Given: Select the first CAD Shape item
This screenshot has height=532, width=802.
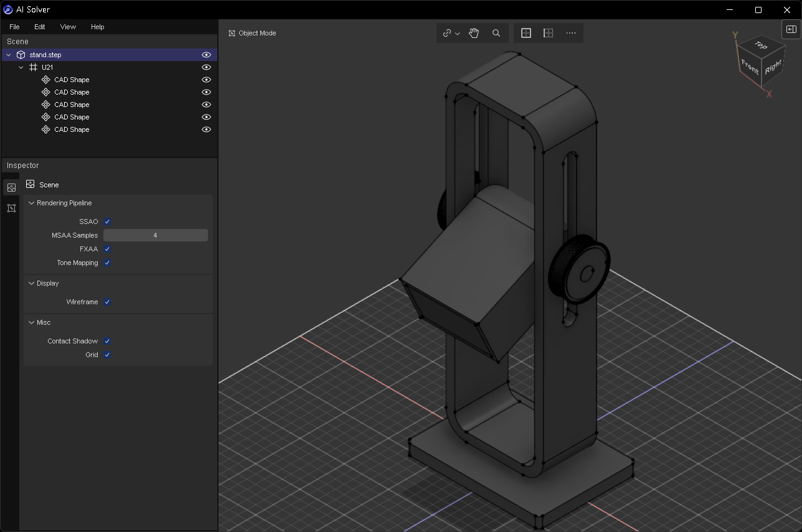Looking at the screenshot, I should point(110,80).
